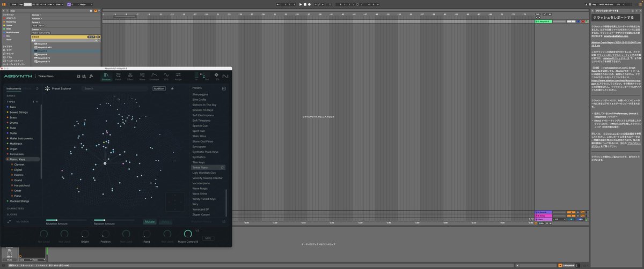Image resolution: width=644 pixels, height=269 pixels.
Task: Select Wave Magic in the Presets list
Action: tap(200, 189)
